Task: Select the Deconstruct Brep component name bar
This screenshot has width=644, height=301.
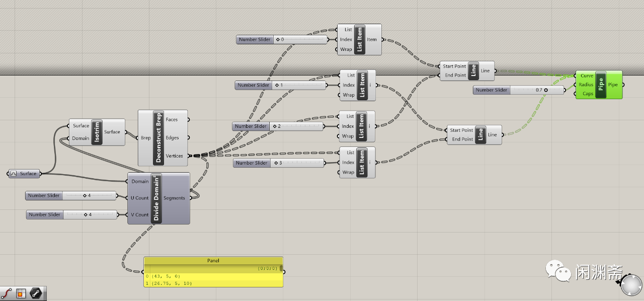Action: (158, 137)
